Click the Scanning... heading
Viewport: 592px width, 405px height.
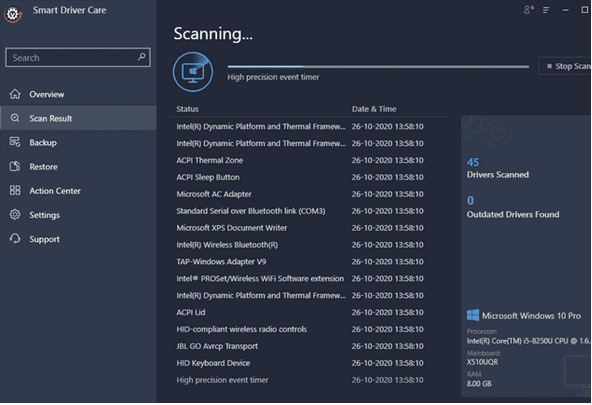click(x=213, y=34)
